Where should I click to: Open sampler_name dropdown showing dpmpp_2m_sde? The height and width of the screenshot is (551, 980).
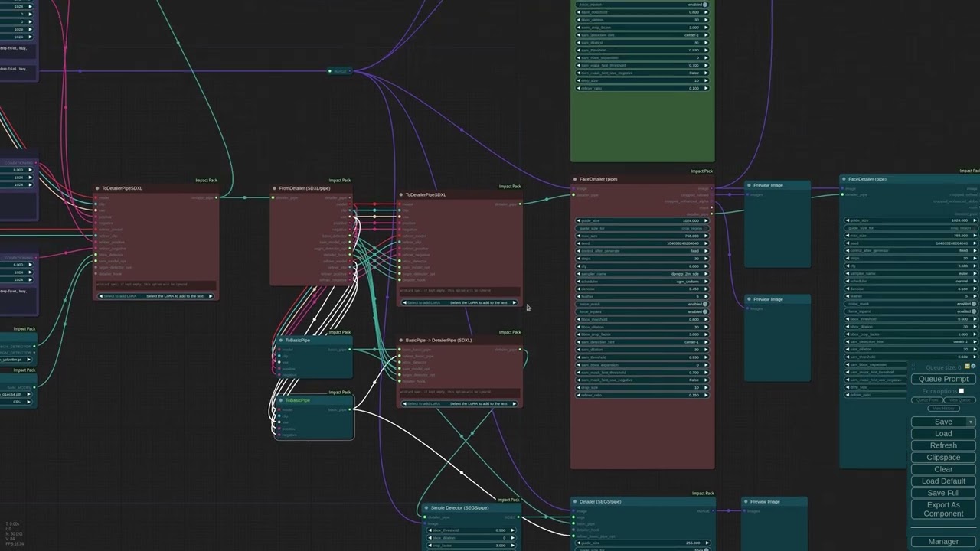(x=643, y=274)
